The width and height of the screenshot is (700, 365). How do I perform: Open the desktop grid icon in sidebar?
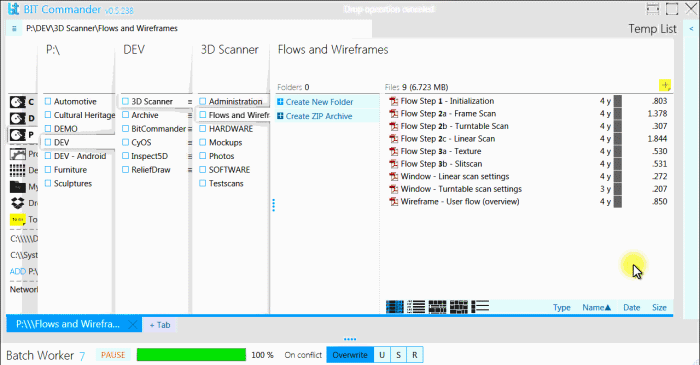click(x=17, y=170)
